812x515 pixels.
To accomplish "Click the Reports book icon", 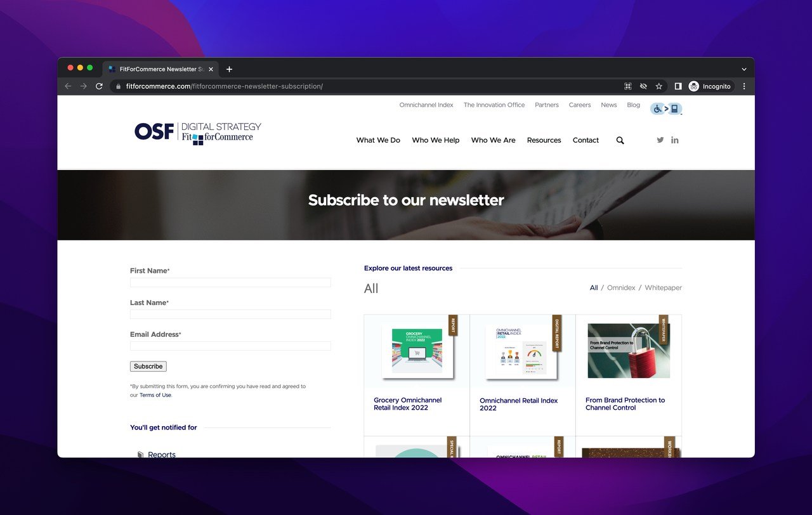I will pos(141,453).
